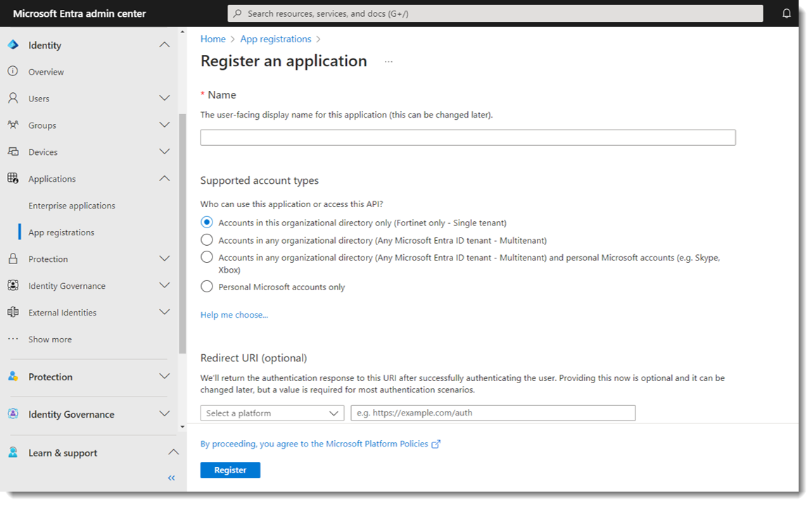
Task: Select the Devices icon in the sidebar
Action: [x=13, y=151]
